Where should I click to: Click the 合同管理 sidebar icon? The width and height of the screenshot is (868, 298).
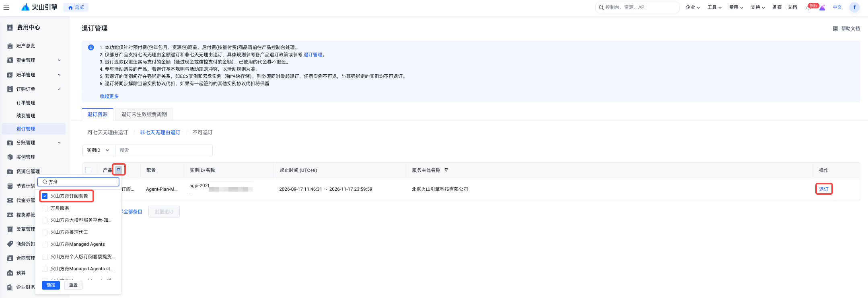pyautogui.click(x=10, y=258)
